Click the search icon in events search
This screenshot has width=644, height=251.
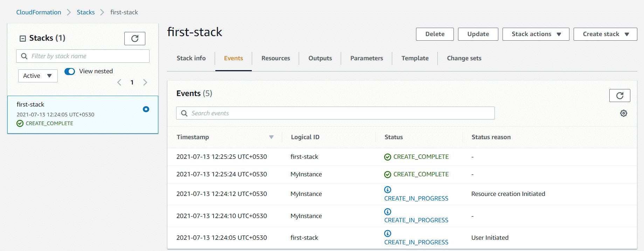pyautogui.click(x=184, y=113)
